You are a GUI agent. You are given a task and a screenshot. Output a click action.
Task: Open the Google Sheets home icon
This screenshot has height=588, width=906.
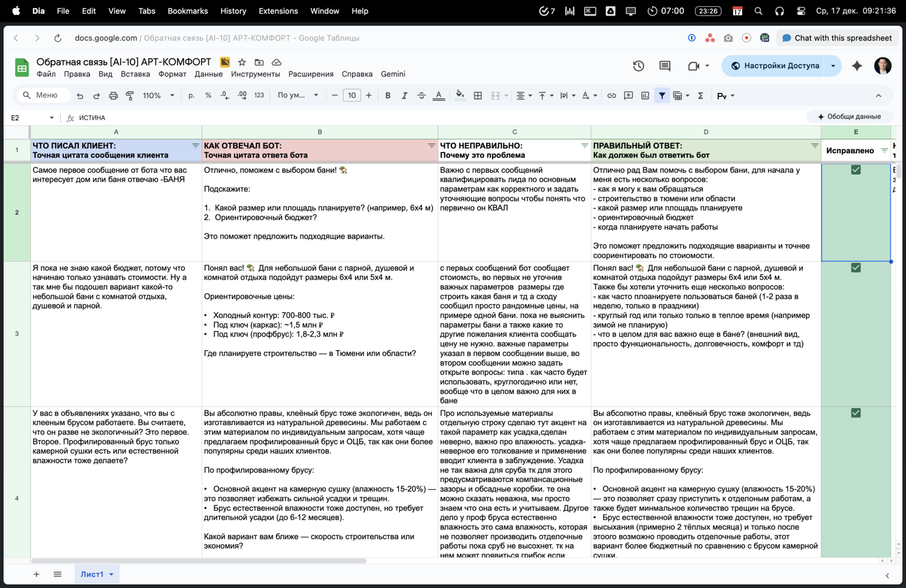click(x=22, y=68)
